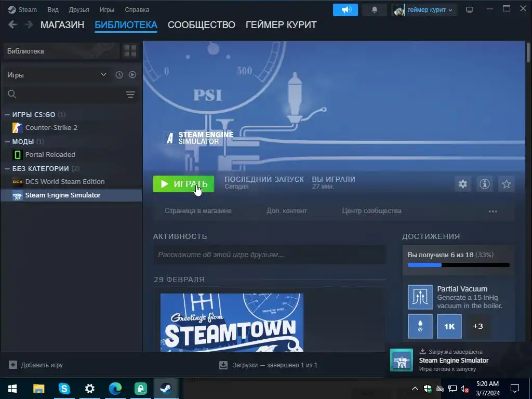Open the Игры filter dropdown
Image resolution: width=532 pixels, height=399 pixels.
(57, 75)
